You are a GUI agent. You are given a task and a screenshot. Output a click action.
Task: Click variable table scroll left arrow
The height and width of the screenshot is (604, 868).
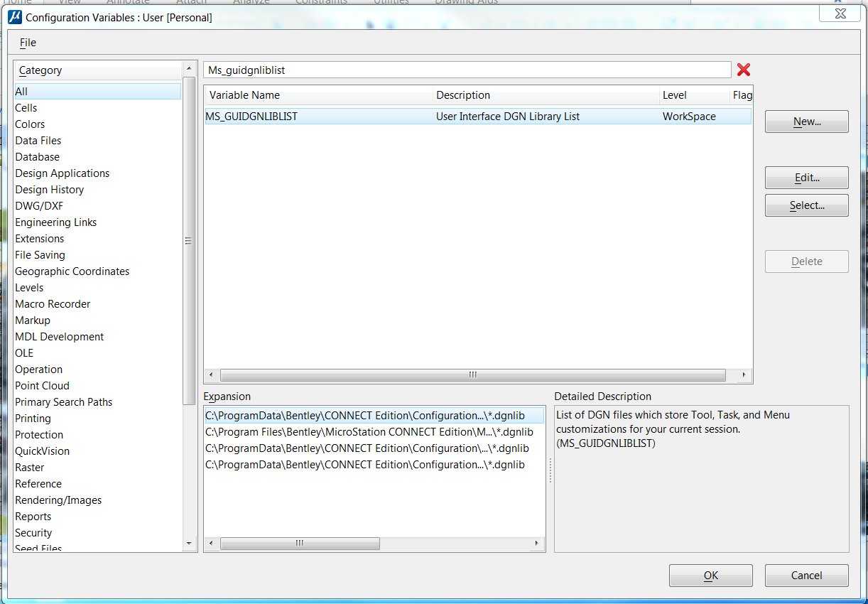(211, 375)
